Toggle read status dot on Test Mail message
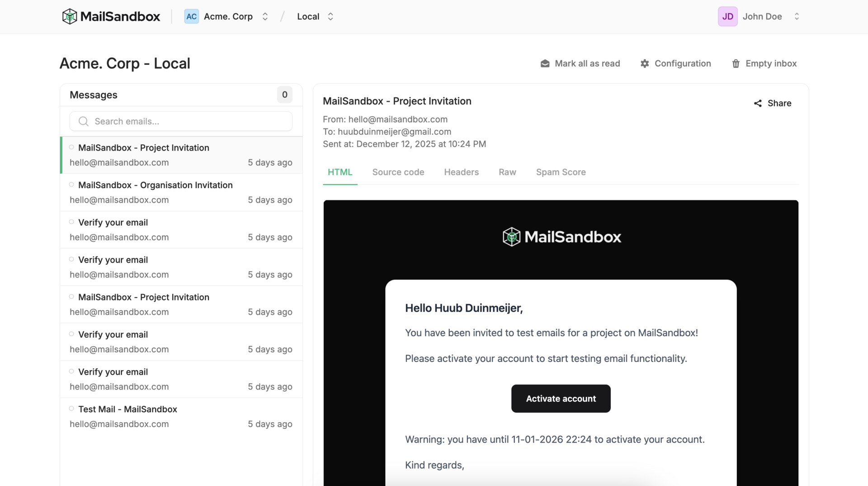Image resolution: width=868 pixels, height=486 pixels. tap(71, 408)
